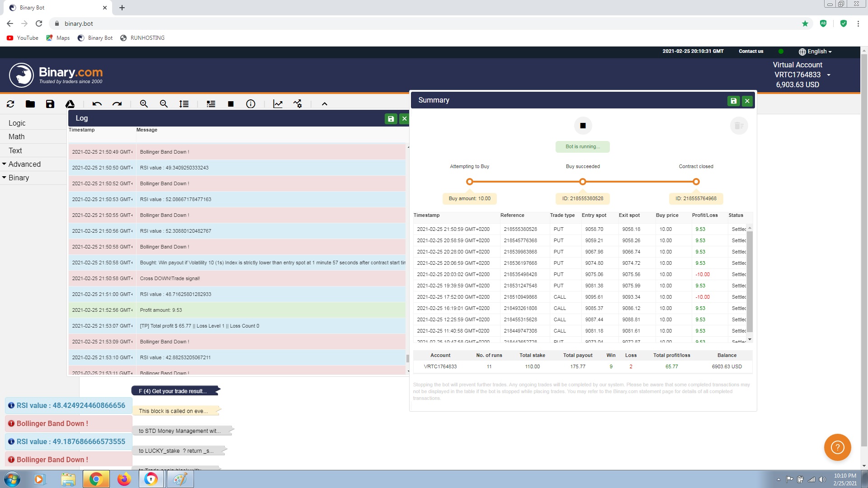Click the Contact us link
868x488 pixels.
tap(751, 52)
